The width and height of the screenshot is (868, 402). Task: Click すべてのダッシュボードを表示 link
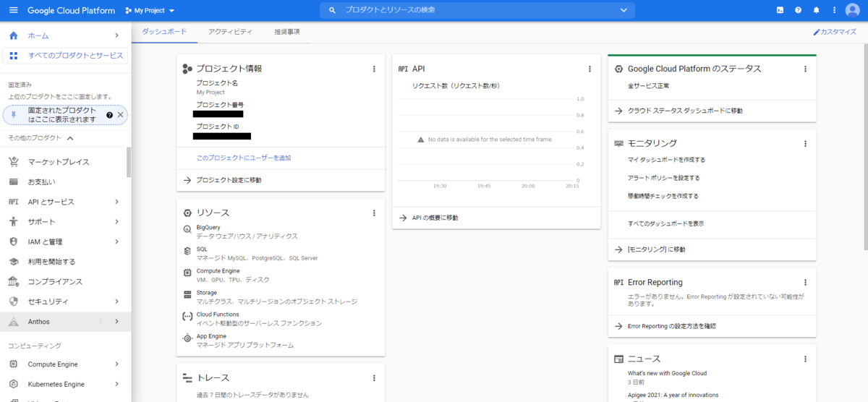[665, 223]
